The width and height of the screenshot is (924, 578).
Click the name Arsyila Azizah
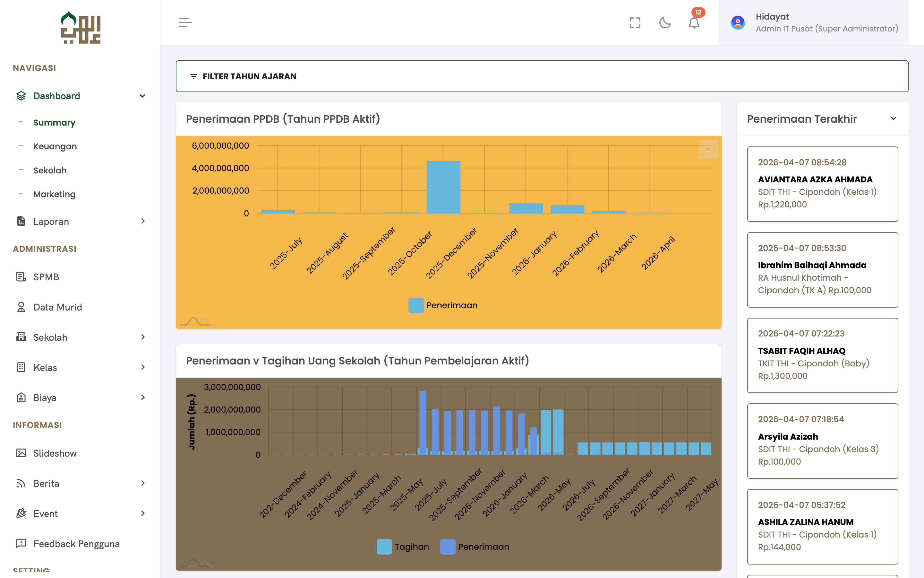click(788, 437)
